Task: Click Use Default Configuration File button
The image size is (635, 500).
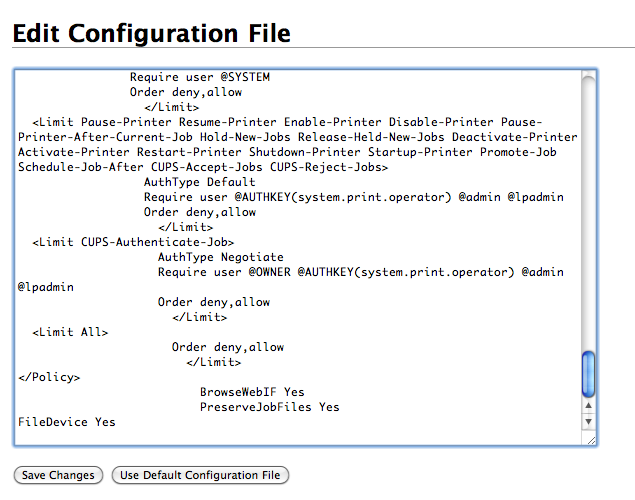Action: click(200, 475)
